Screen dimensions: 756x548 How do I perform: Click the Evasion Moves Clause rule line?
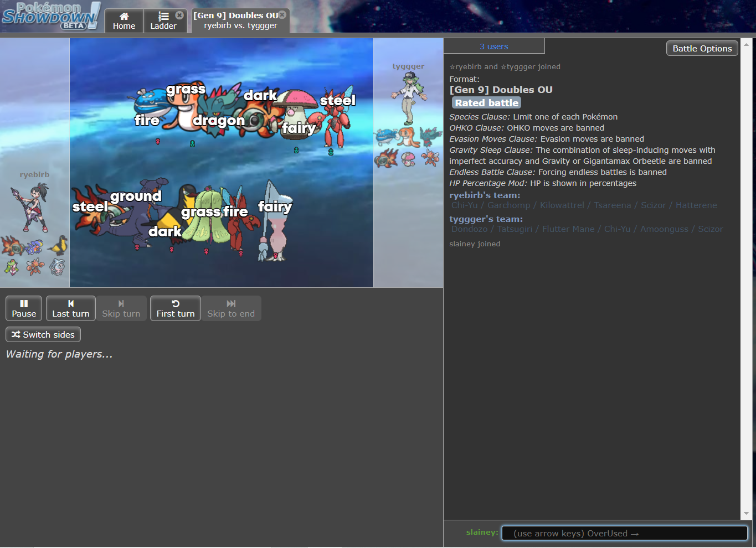tap(547, 139)
